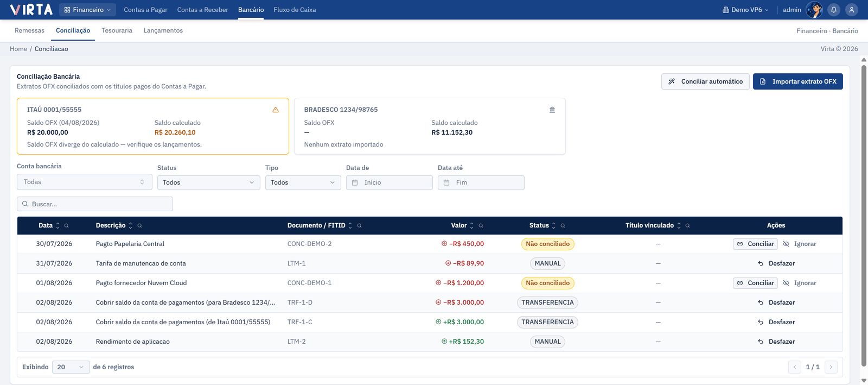Switch to the Lançamentos tab
This screenshot has width=868, height=385.
[x=163, y=30]
